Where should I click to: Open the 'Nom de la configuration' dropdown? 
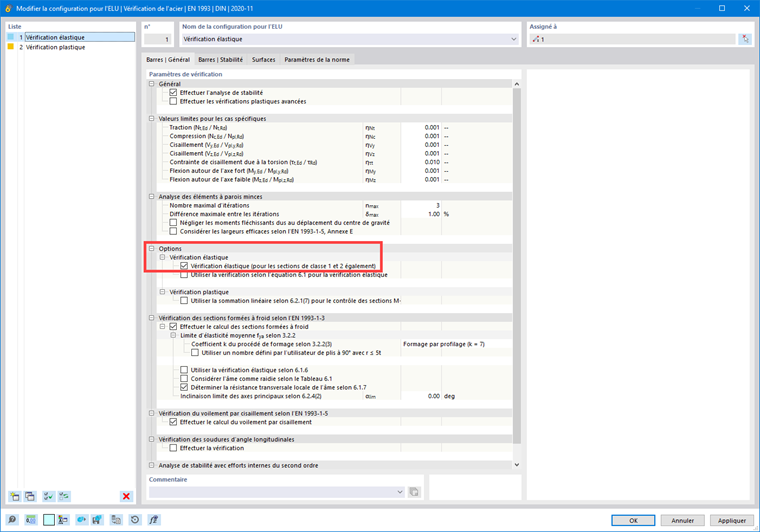click(x=514, y=39)
